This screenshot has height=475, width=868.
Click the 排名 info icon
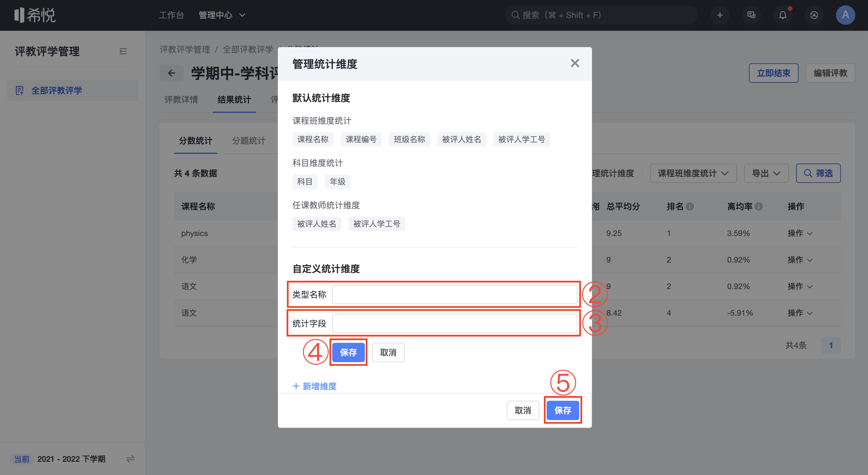[x=690, y=206]
